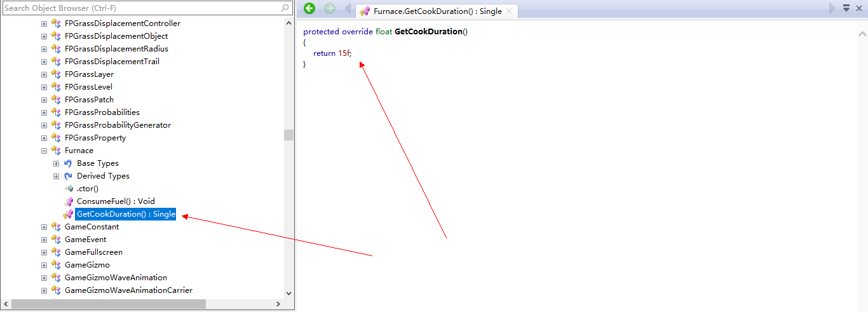868x312 pixels.
Task: Click the .ctor() constructor icon
Action: [68, 189]
